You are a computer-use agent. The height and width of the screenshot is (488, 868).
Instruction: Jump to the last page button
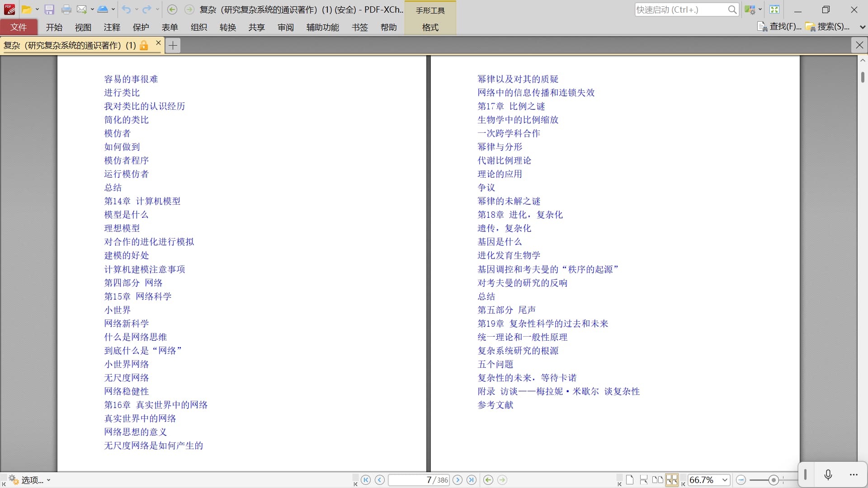472,480
